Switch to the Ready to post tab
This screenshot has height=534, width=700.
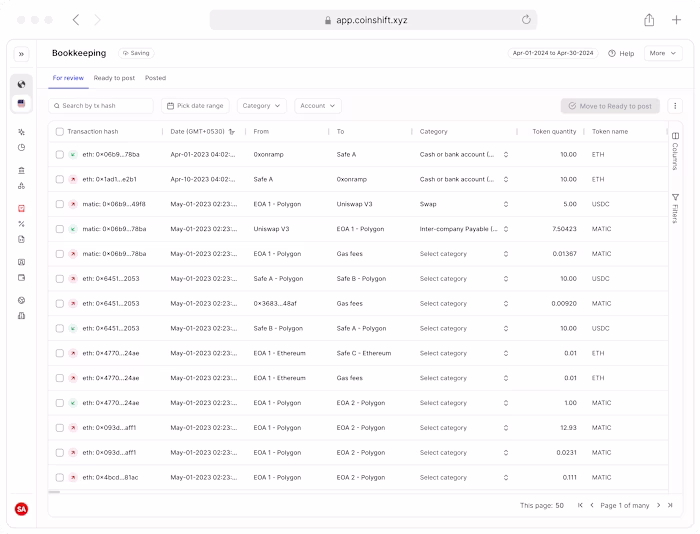coord(114,78)
